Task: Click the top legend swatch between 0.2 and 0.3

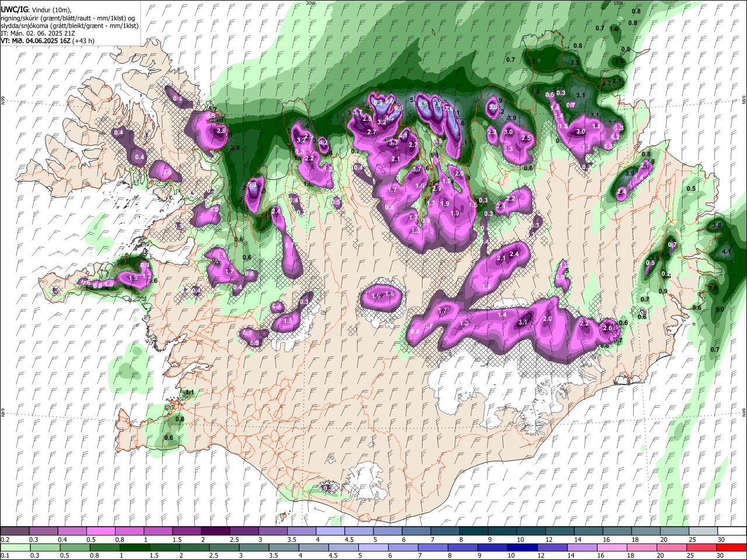Action: click(x=15, y=531)
